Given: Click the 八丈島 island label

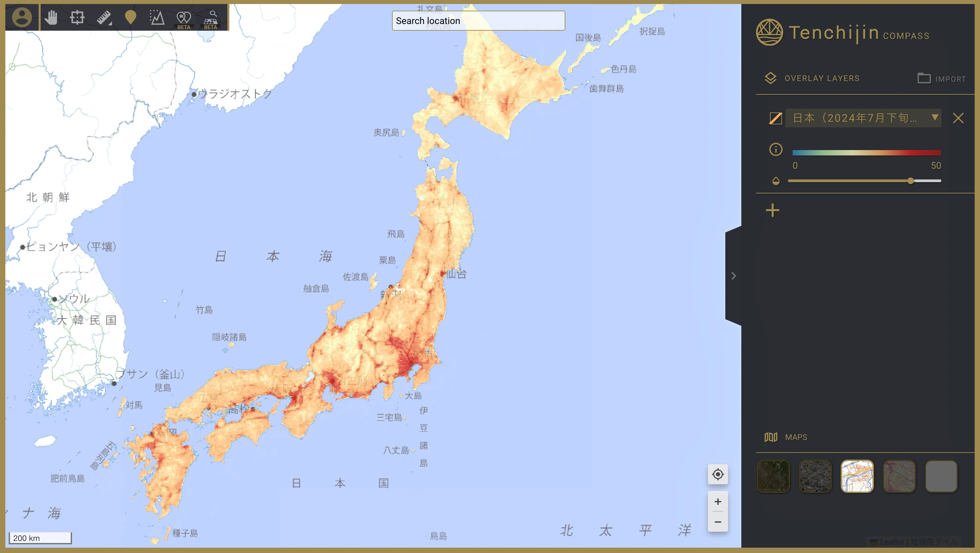Looking at the screenshot, I should (x=396, y=450).
